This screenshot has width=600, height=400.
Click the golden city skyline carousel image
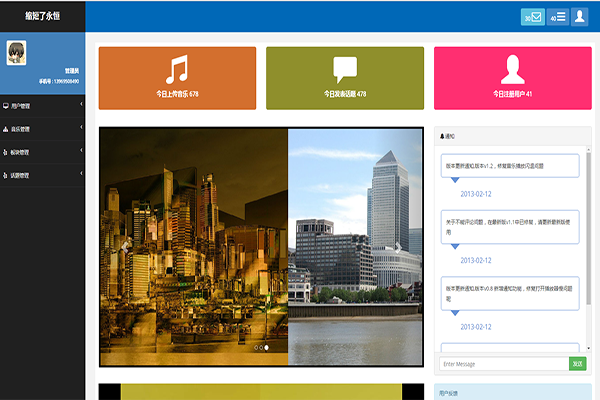tap(194, 247)
